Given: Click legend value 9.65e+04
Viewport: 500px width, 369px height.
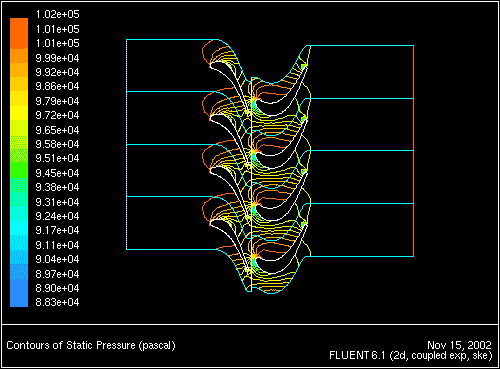Looking at the screenshot, I should (57, 130).
